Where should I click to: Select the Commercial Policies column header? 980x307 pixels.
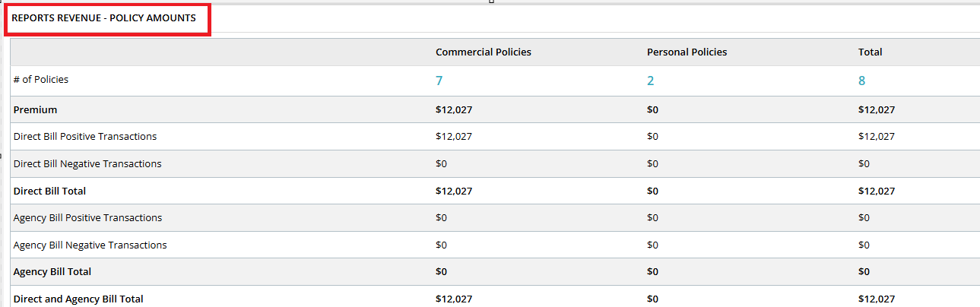484,52
